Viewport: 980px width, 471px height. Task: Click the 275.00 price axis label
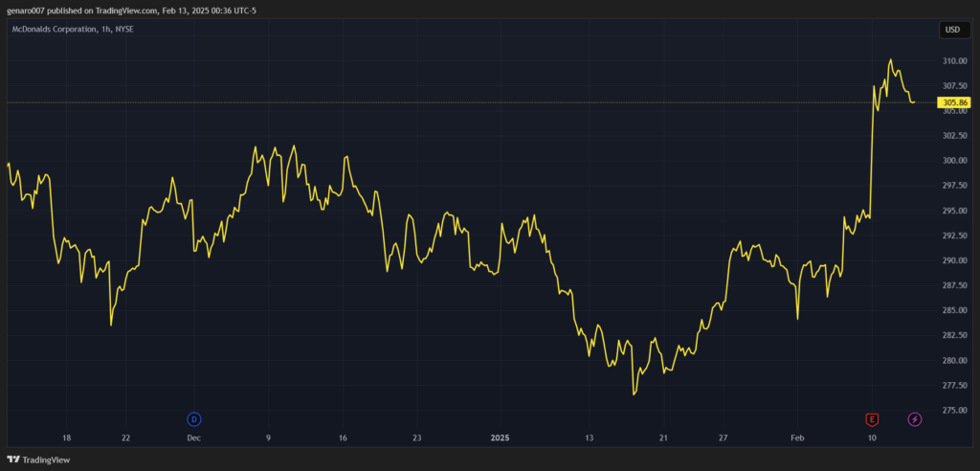[x=954, y=411]
